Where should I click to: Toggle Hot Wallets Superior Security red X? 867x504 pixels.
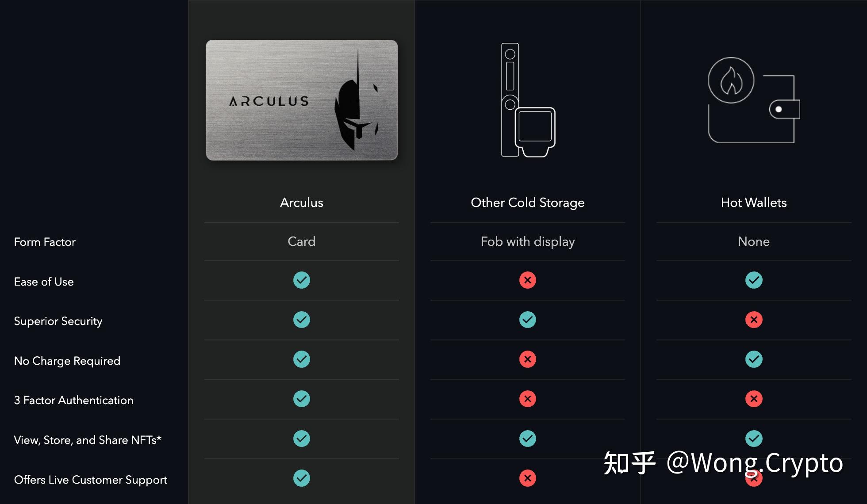point(752,319)
